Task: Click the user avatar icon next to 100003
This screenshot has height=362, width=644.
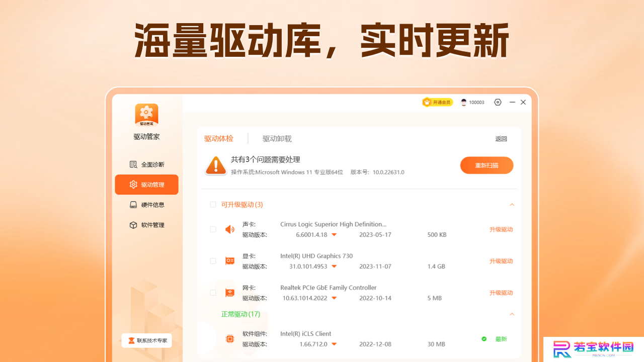Action: point(464,102)
